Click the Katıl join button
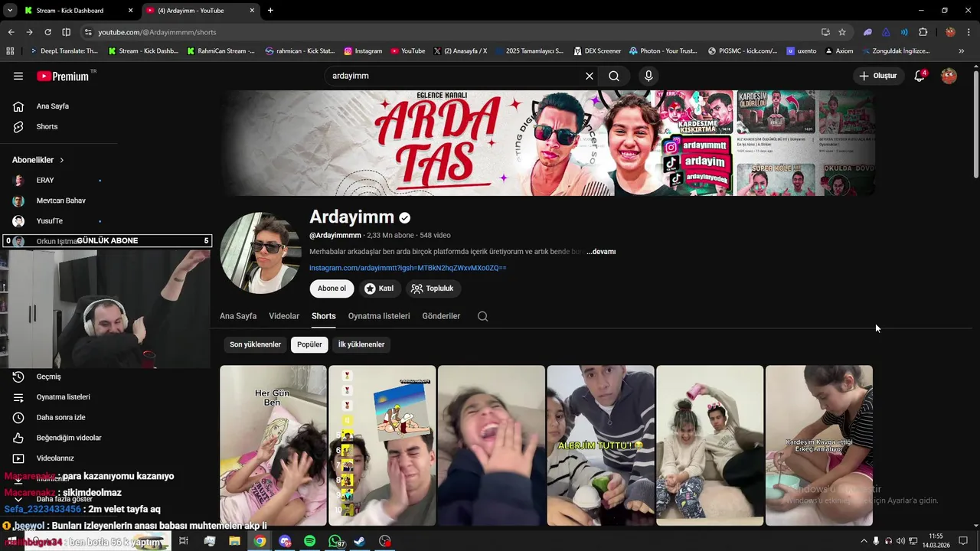980x551 pixels. pyautogui.click(x=379, y=289)
